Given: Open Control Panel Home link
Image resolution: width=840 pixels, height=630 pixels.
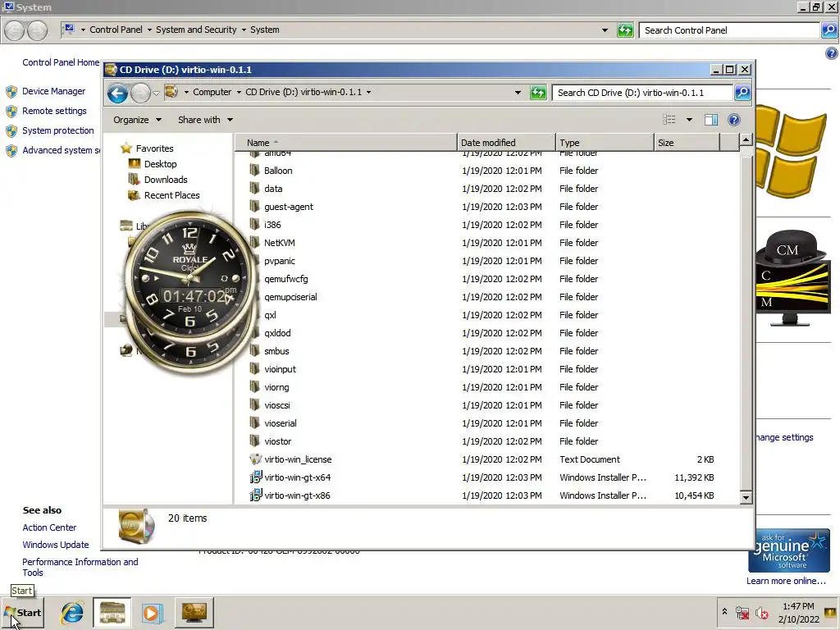Looking at the screenshot, I should (x=61, y=62).
